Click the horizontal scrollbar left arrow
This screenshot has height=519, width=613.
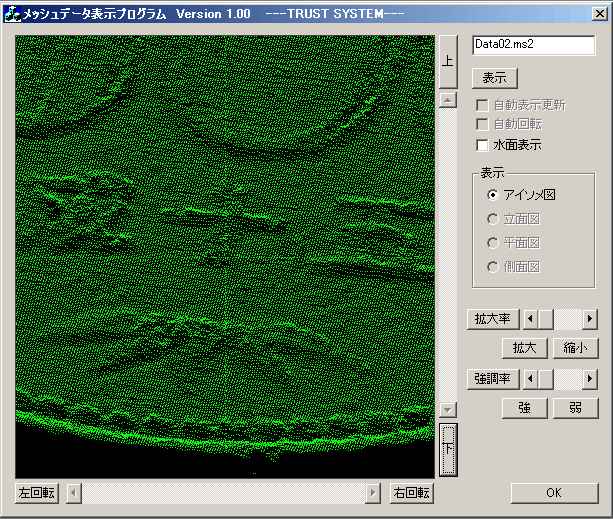72,492
